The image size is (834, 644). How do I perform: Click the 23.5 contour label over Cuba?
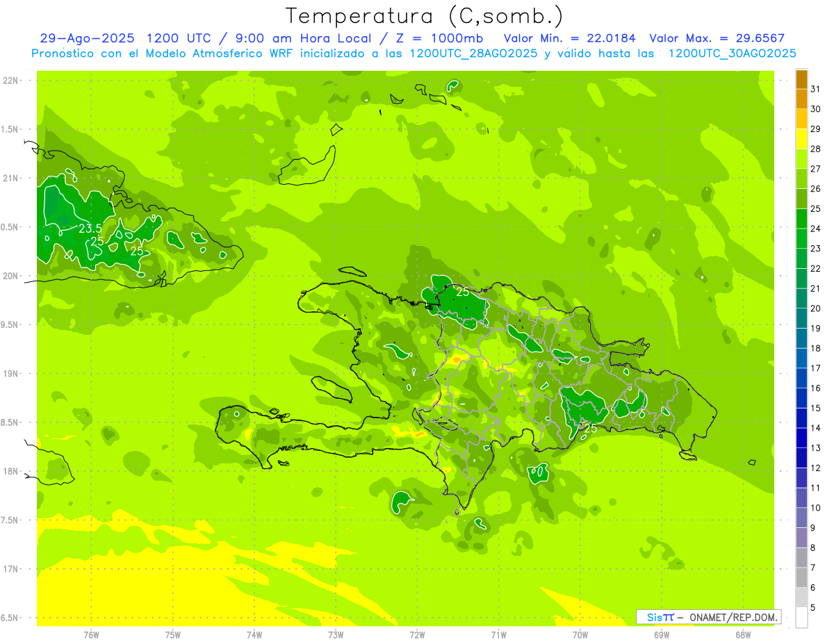[90, 229]
